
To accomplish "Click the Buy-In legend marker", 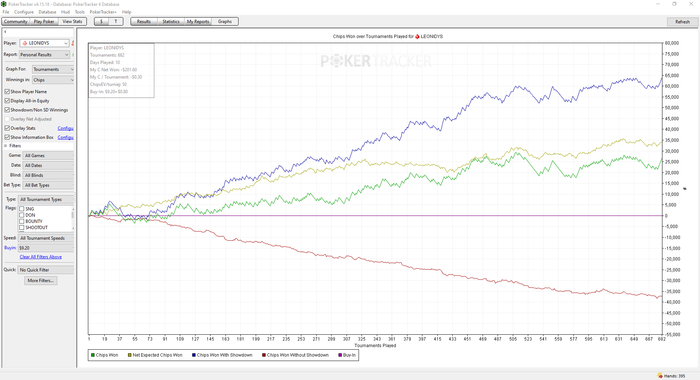I will [x=340, y=355].
